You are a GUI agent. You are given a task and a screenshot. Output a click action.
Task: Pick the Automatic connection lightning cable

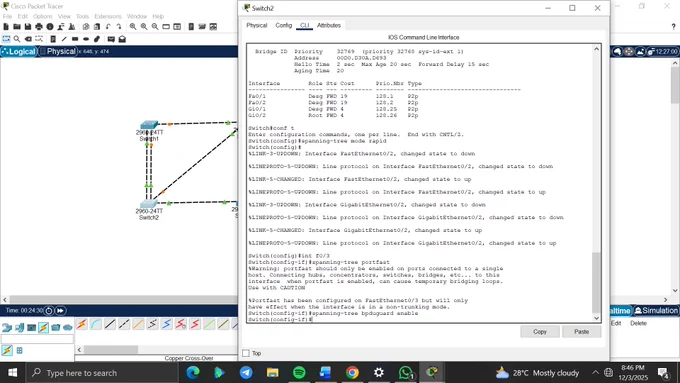82,324
